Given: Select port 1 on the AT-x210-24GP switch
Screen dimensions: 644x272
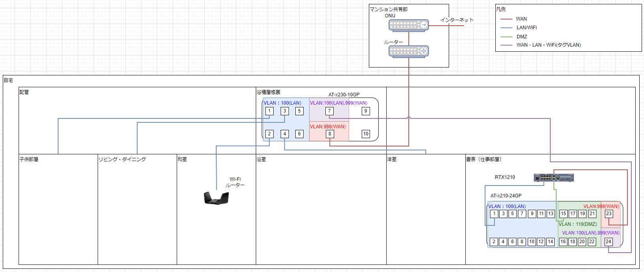Looking at the screenshot, I should tap(494, 214).
